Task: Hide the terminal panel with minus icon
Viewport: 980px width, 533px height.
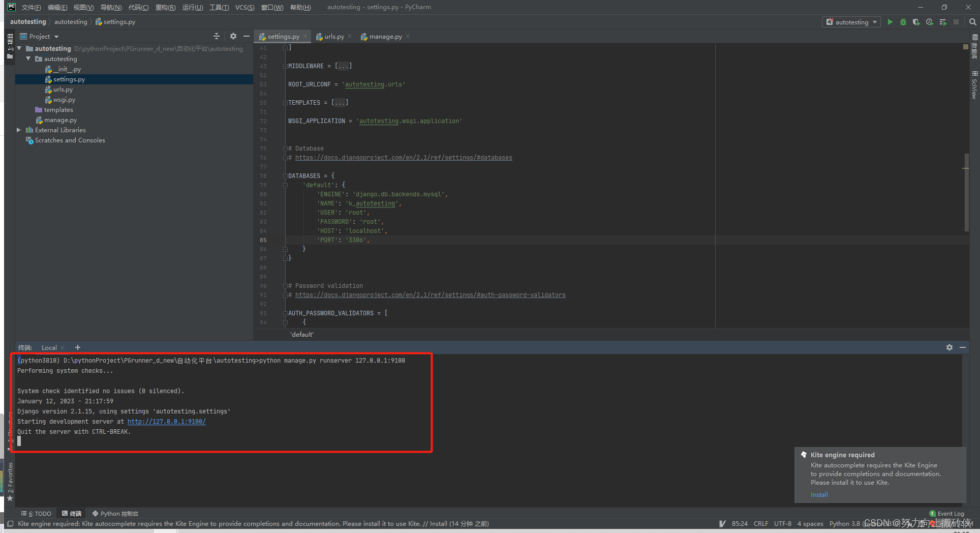Action: (x=962, y=347)
